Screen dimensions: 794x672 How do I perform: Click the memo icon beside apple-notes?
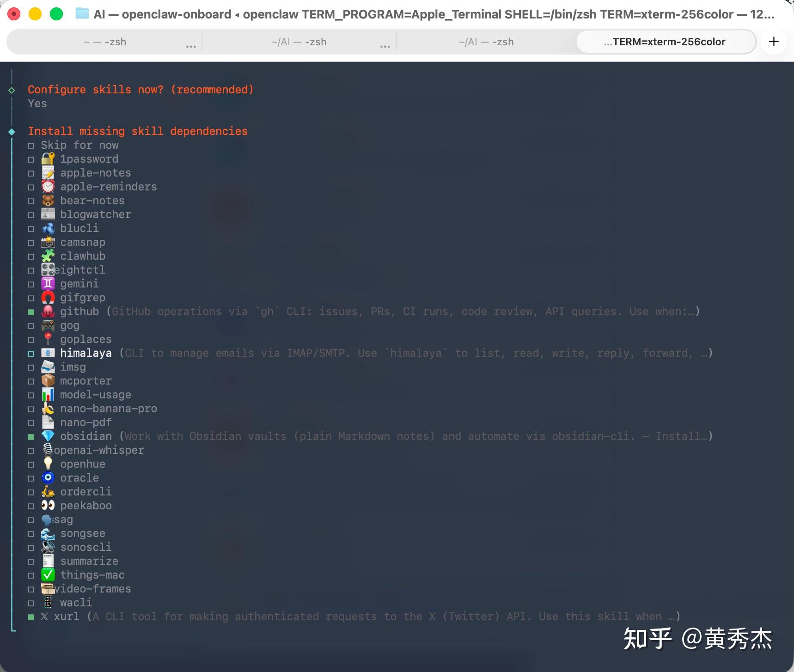click(x=48, y=173)
